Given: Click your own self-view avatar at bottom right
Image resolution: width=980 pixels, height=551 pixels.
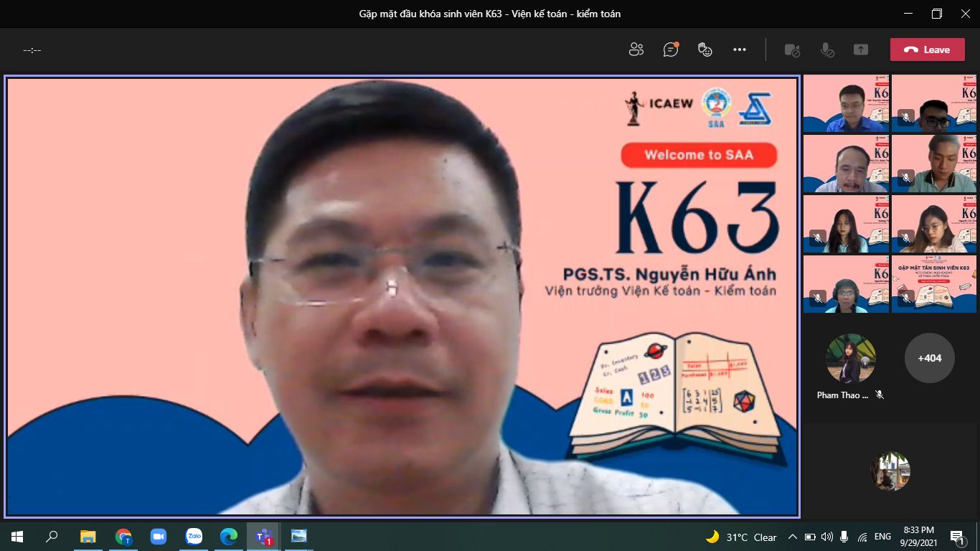Looking at the screenshot, I should pos(890,471).
